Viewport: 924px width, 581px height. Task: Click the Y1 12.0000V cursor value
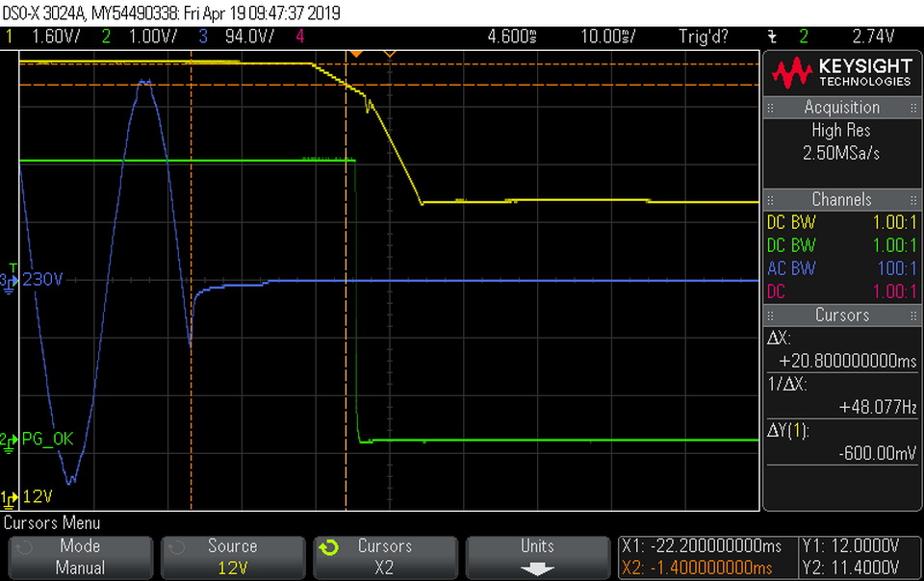tap(850, 546)
